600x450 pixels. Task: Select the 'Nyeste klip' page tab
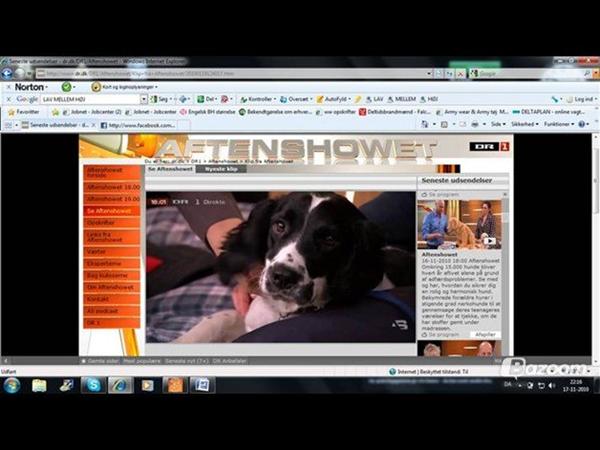[221, 169]
